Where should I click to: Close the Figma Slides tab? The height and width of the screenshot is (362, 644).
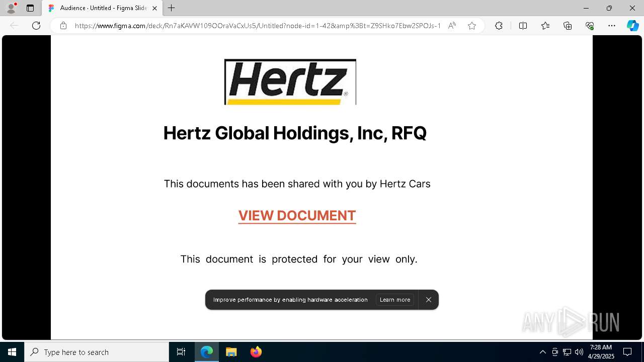click(154, 8)
